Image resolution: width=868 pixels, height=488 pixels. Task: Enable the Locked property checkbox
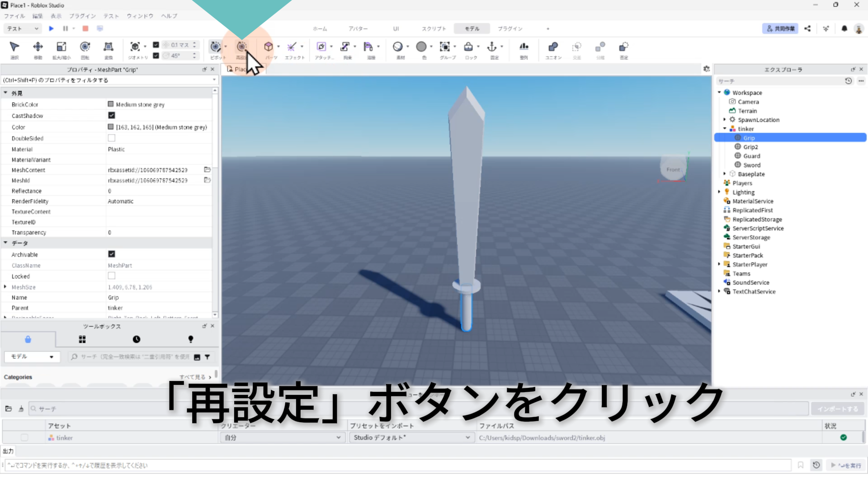pos(112,276)
